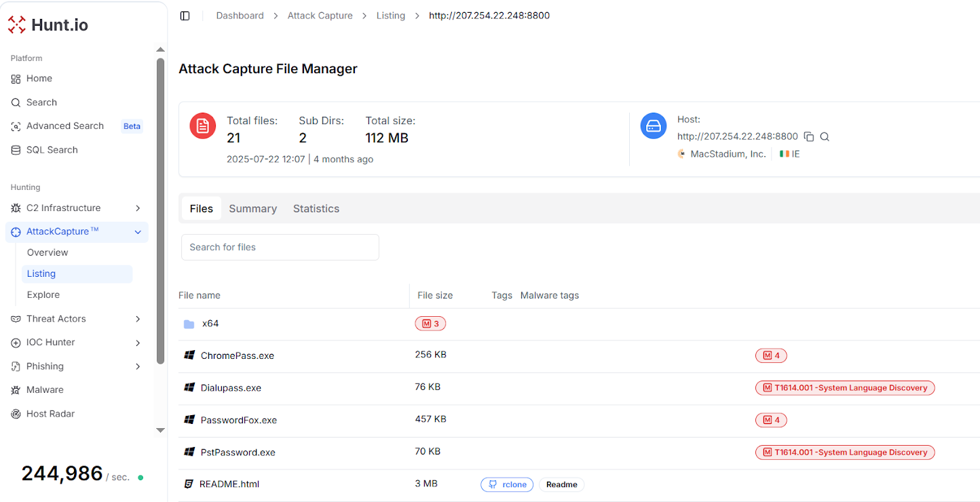Open the x64 folder
The height and width of the screenshot is (502, 980).
[x=210, y=324]
